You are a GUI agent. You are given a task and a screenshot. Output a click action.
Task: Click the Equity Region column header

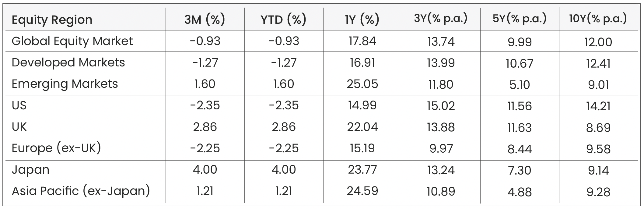tap(52, 20)
